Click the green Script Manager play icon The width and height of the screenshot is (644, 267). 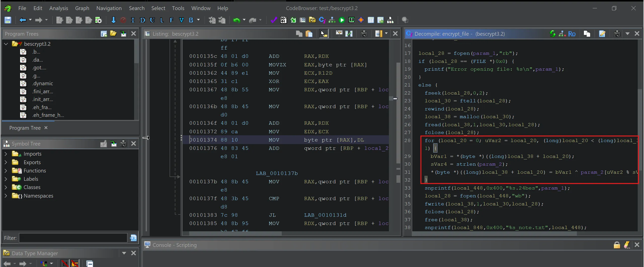coord(342,20)
